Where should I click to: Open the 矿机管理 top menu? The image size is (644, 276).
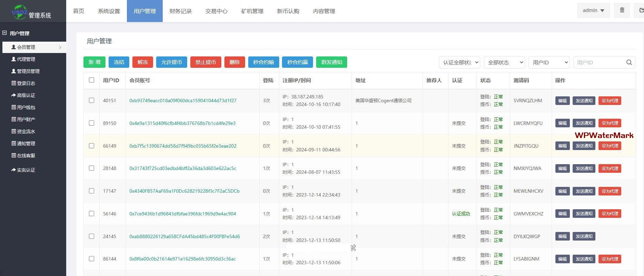point(252,11)
